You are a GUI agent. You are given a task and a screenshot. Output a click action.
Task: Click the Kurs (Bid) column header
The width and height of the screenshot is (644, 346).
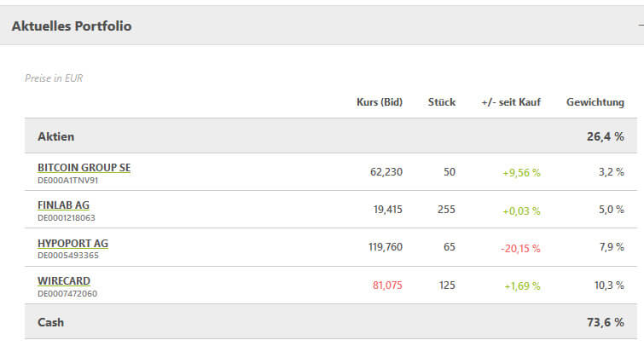(380, 101)
